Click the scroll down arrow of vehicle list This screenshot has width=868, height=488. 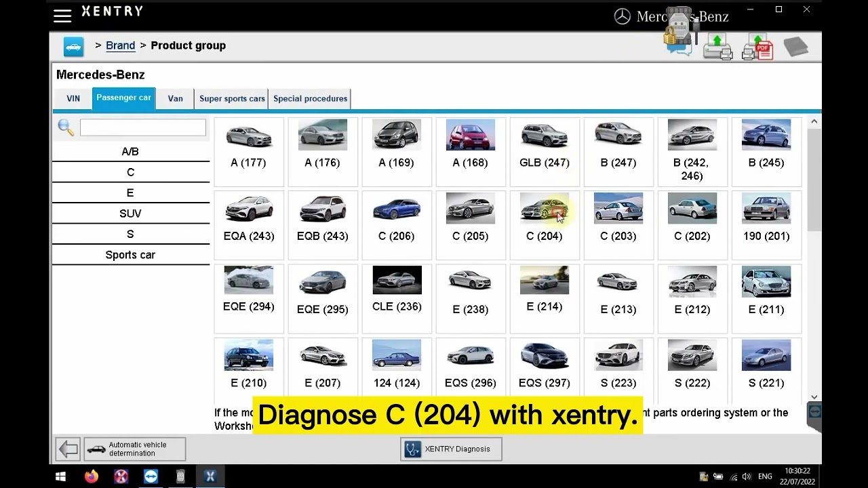tap(814, 397)
